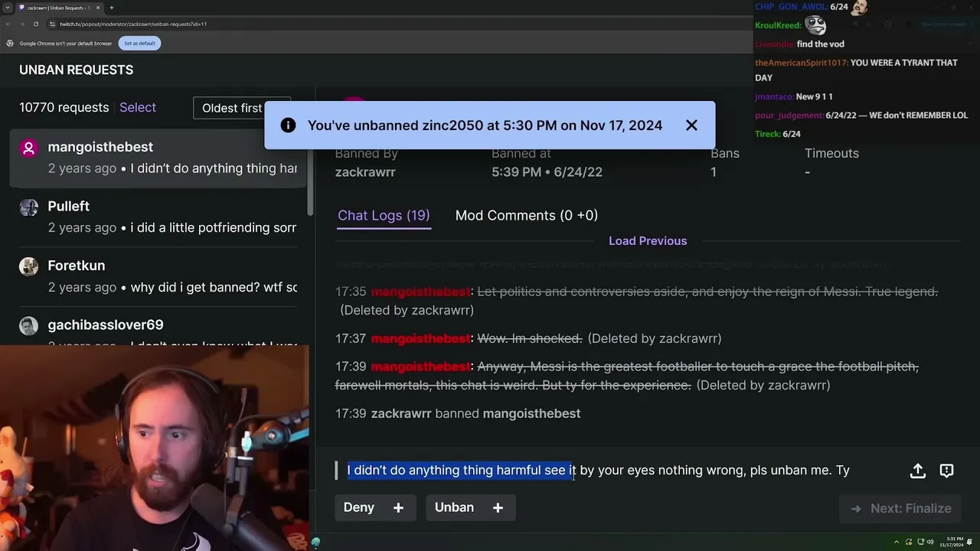
Task: Open the Oldest first sort dropdown
Action: point(242,108)
